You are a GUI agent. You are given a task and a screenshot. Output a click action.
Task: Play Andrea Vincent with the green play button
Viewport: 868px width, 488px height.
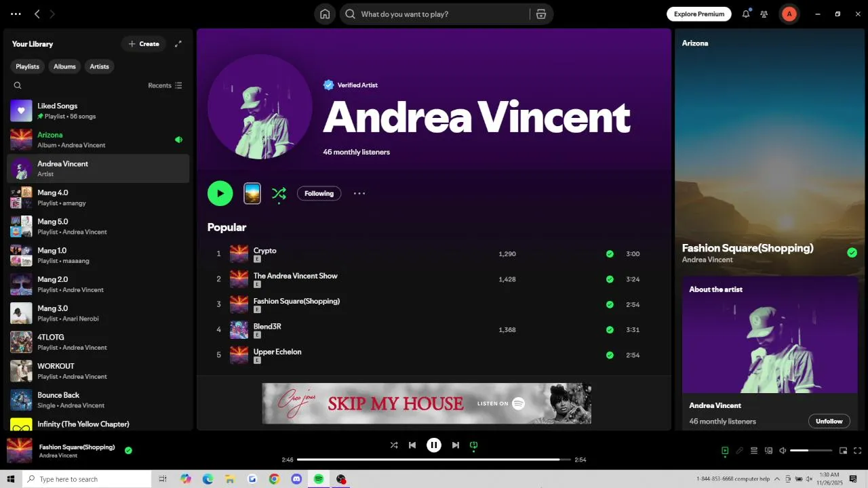220,193
